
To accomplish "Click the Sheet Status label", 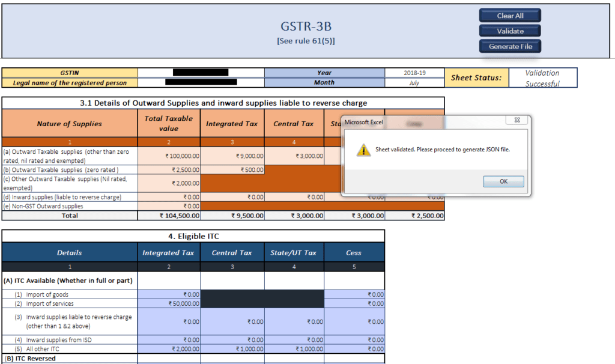I will (x=476, y=77).
